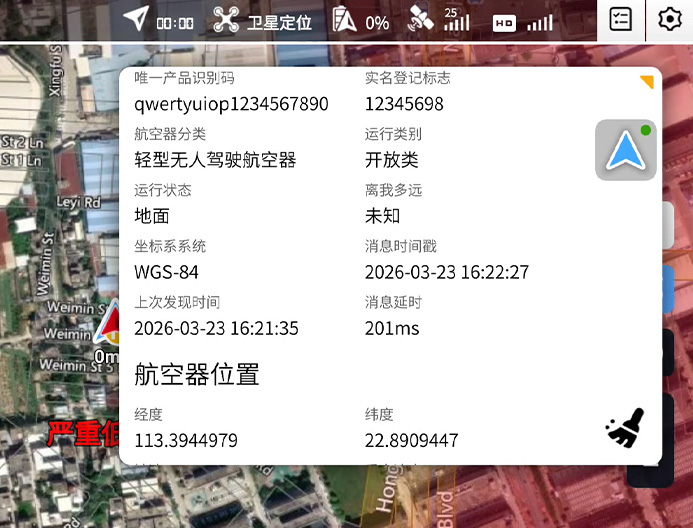This screenshot has height=528, width=693.
Task: Click the longitude value 113.3944979
Action: pyautogui.click(x=186, y=440)
